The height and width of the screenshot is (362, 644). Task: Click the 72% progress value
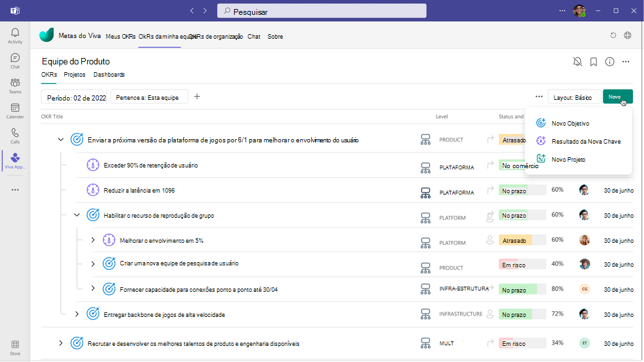click(x=558, y=314)
